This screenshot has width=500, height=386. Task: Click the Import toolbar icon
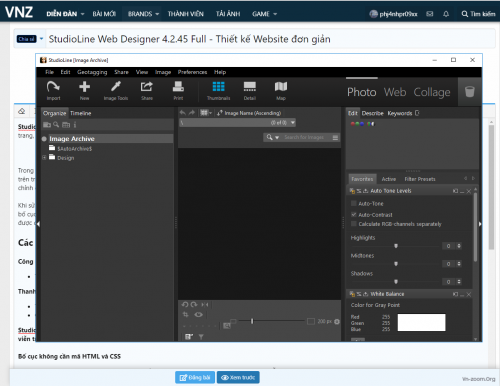tap(53, 87)
